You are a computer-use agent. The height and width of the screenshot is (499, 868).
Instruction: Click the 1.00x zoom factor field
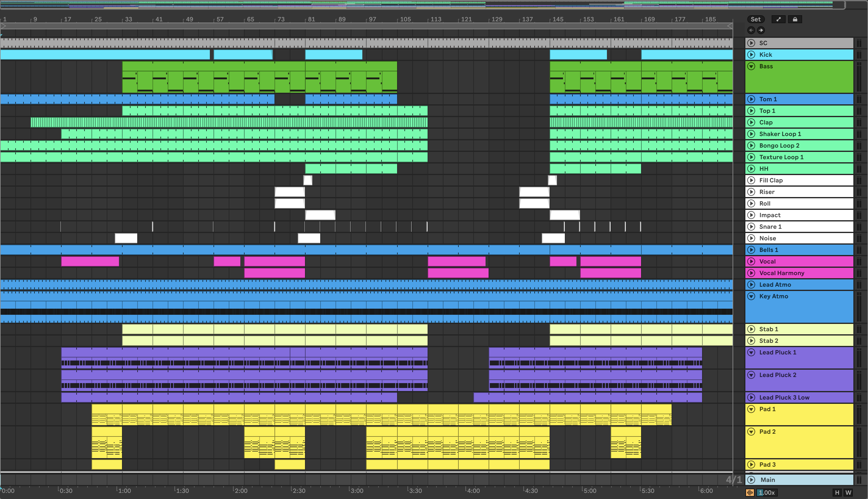[x=766, y=493]
